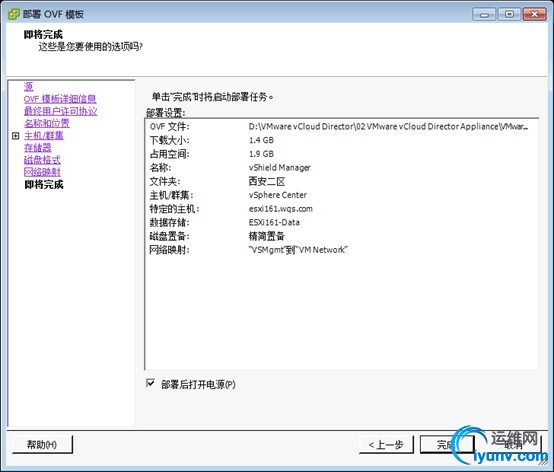
Task: Click the 数据存储 label
Action: pyautogui.click(x=170, y=223)
